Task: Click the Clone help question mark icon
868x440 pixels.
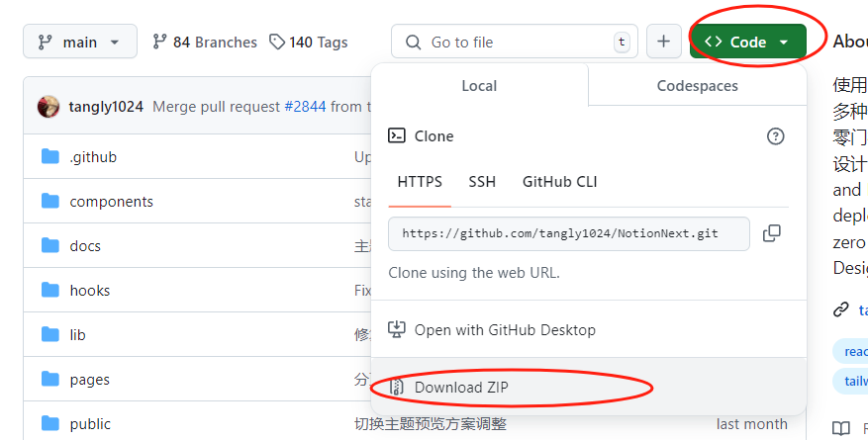Action: (x=775, y=136)
